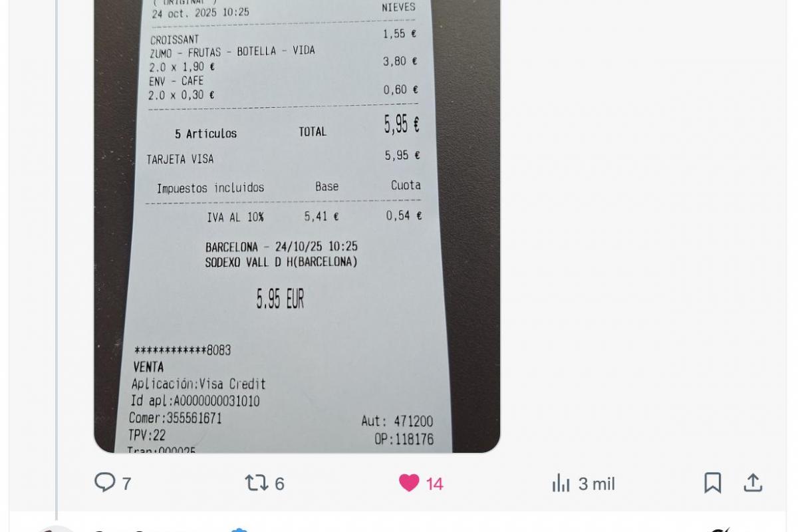
Task: Click the reply count showing 7
Action: click(x=126, y=483)
